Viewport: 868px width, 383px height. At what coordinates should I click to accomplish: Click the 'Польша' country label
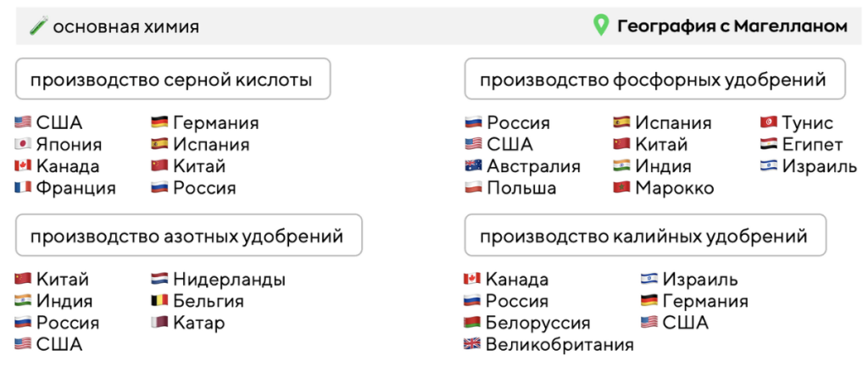(521, 188)
